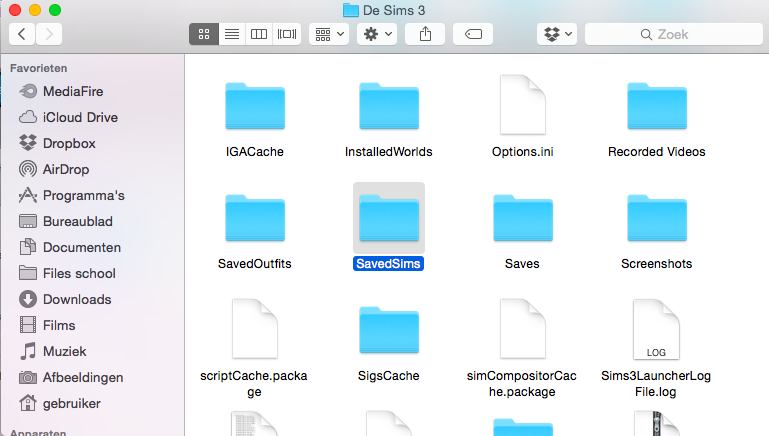The image size is (769, 436).
Task: Select the Options.ini file icon
Action: (x=523, y=104)
